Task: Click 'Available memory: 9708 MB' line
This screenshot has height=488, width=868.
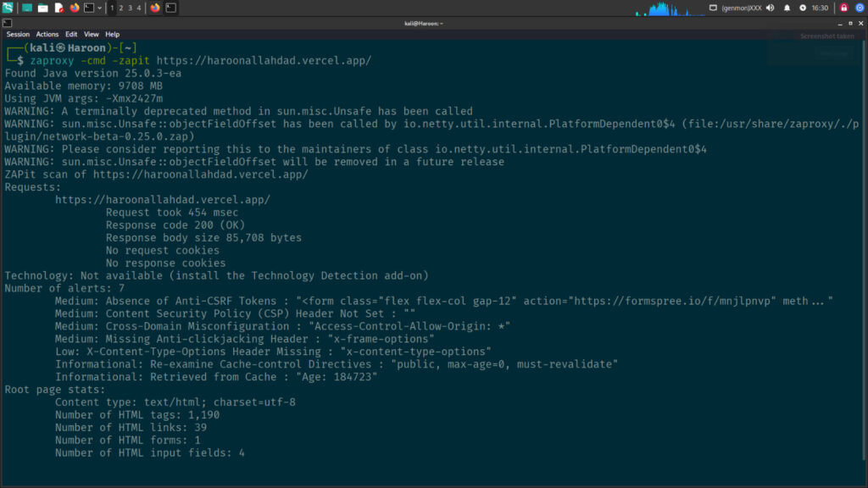Action: coord(84,86)
